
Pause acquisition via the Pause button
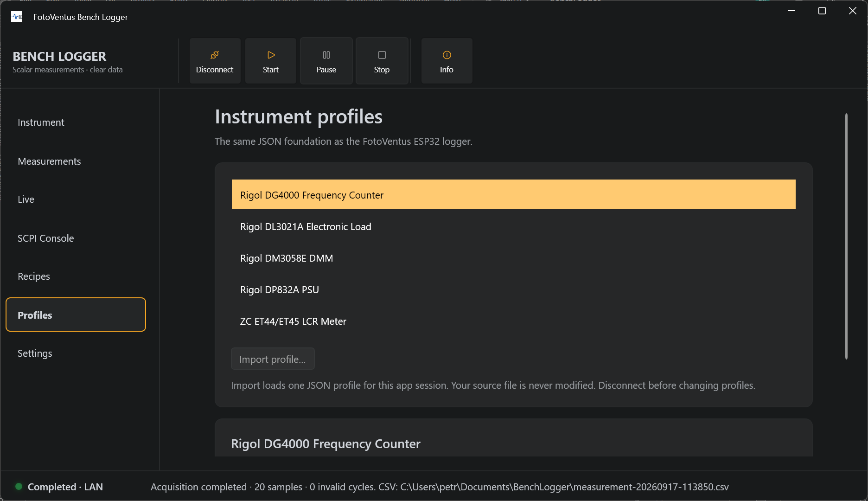point(326,61)
